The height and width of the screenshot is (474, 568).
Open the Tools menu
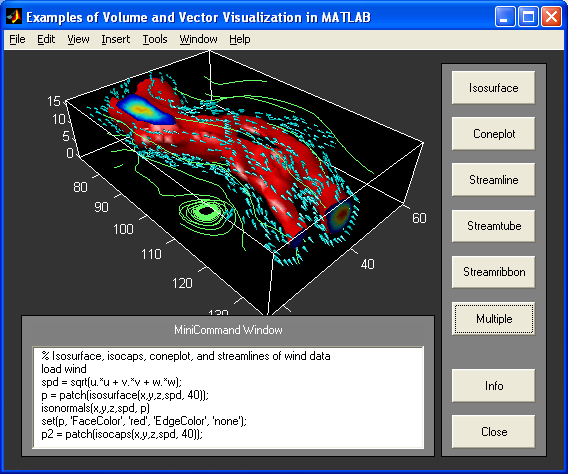pos(155,39)
